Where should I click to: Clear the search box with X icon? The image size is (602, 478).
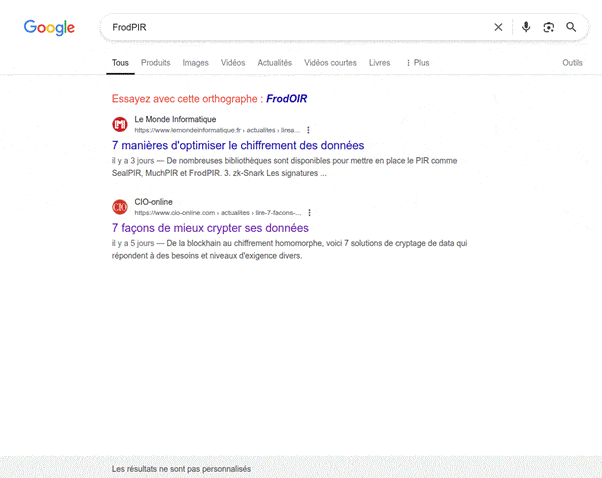click(498, 27)
